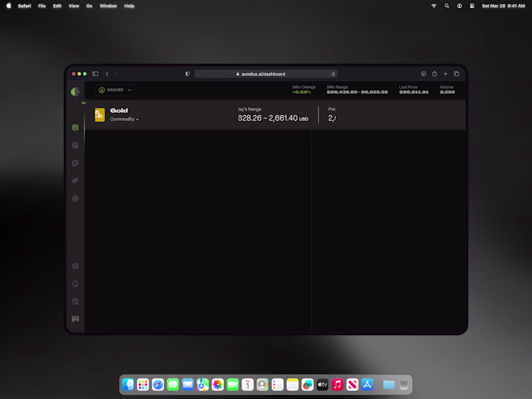Screen dimensions: 532x399
Task: Open App Store from the Dock
Action: pos(367,384)
